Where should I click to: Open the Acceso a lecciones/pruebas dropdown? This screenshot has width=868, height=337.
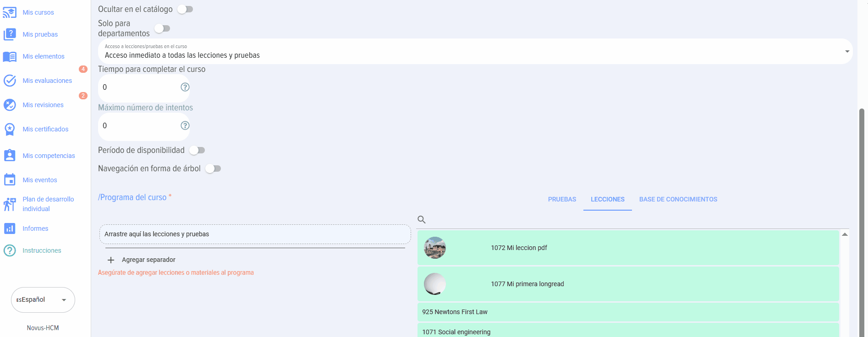[x=475, y=51]
